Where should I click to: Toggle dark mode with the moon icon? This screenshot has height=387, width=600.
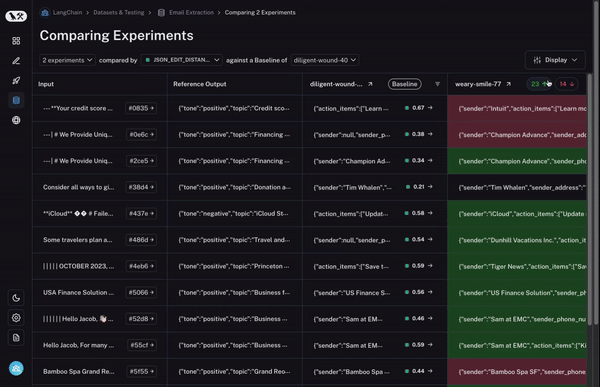(16, 298)
